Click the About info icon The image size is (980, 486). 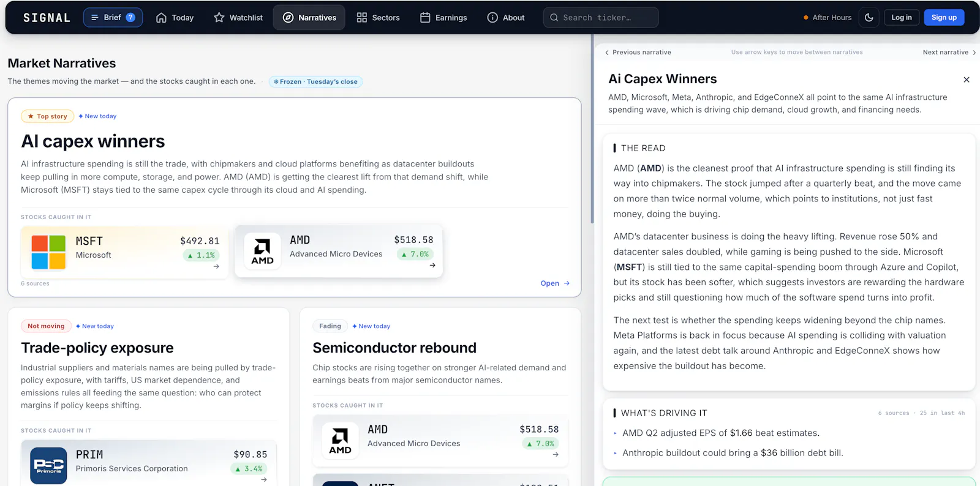[492, 18]
